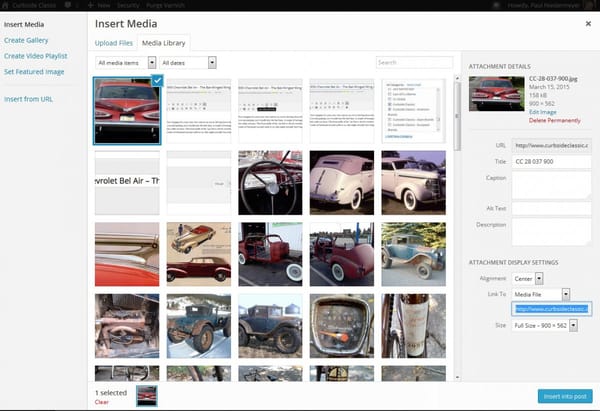Click the attachment details preview image
Screen dimensions: 600x411
pyautogui.click(x=496, y=94)
